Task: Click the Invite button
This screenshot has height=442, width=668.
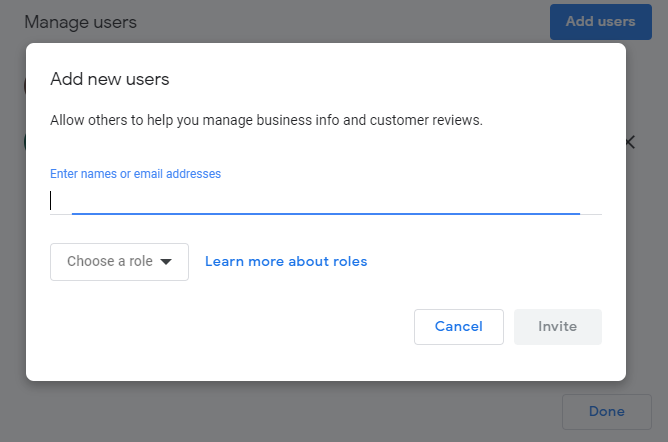Action: click(x=558, y=327)
